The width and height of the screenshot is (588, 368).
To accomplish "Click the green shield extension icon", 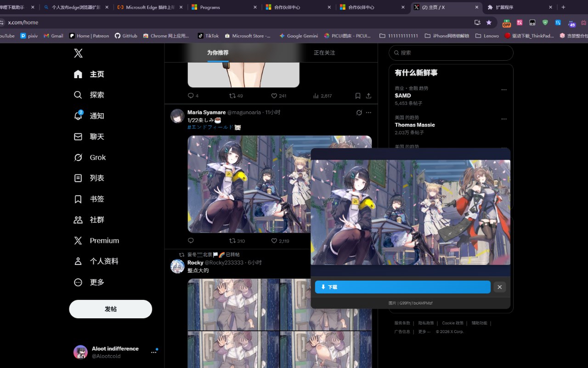I will tap(545, 22).
